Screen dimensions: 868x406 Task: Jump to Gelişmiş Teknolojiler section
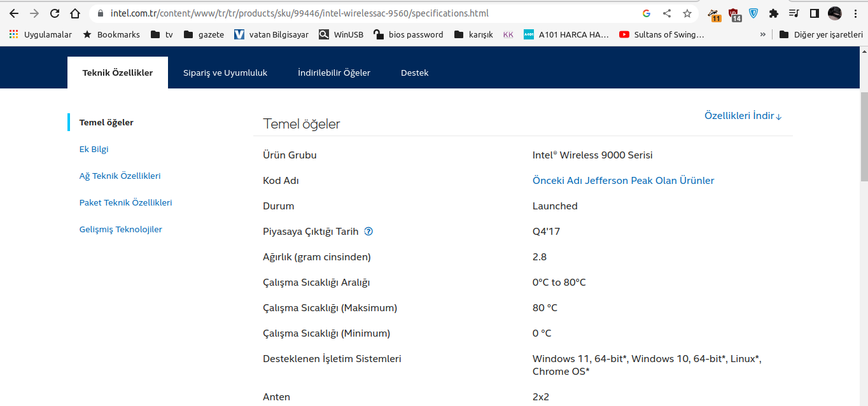[120, 229]
